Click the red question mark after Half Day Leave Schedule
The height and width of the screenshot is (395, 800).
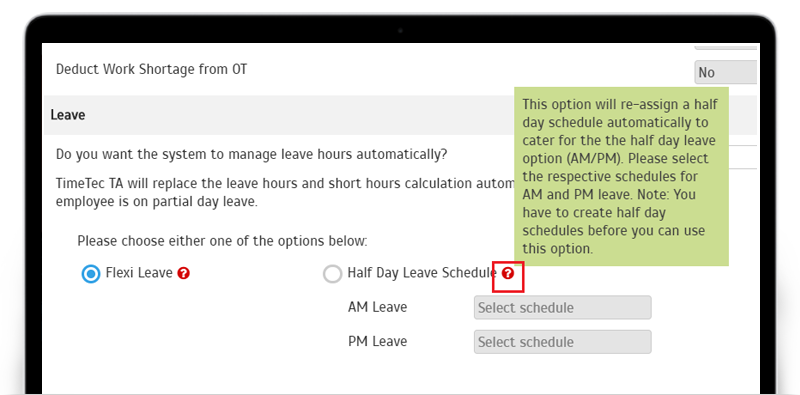508,274
